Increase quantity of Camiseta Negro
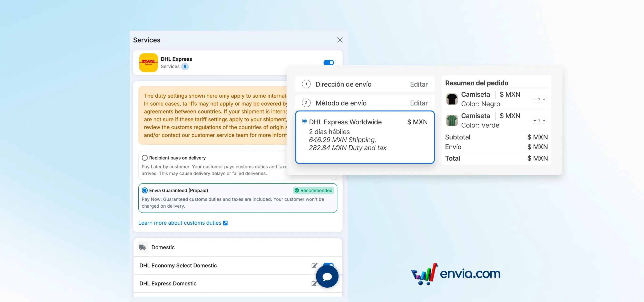 tap(544, 99)
